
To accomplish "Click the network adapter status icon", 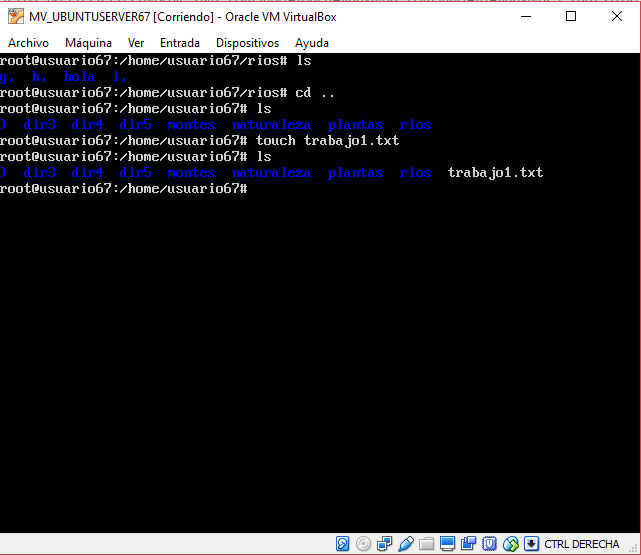I will tap(385, 543).
